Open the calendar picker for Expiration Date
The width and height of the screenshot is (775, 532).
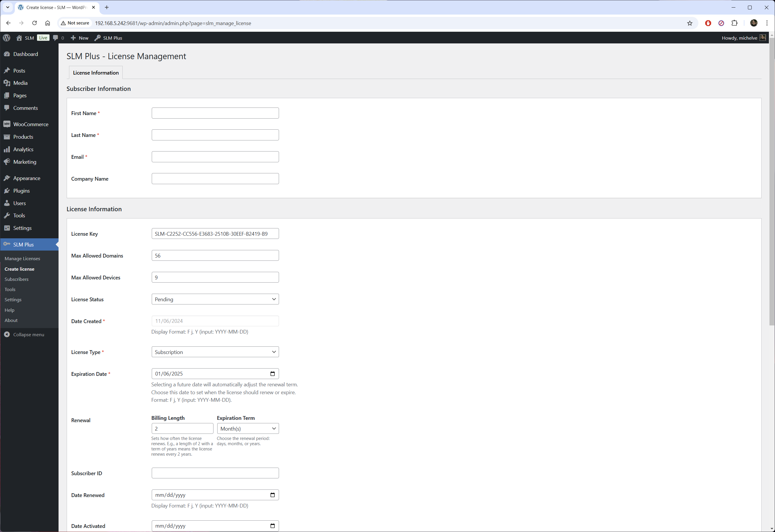pos(272,374)
